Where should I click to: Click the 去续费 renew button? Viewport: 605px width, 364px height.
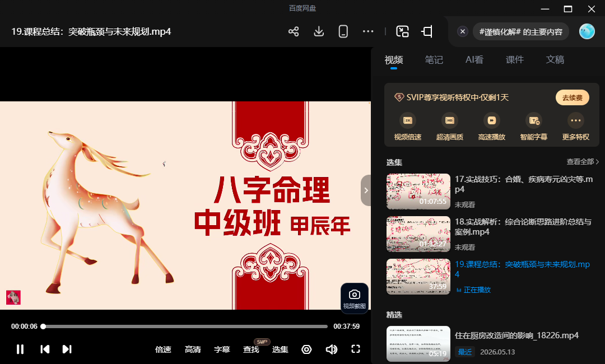coord(572,97)
